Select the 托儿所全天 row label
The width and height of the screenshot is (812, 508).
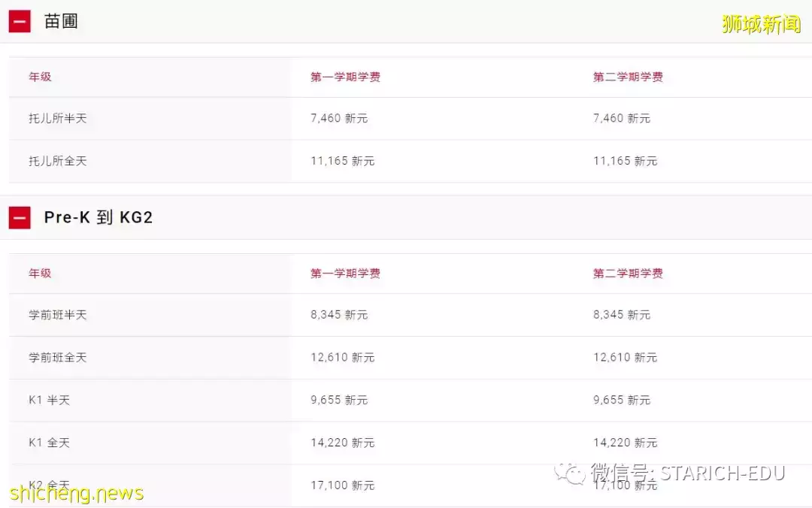[x=58, y=161]
